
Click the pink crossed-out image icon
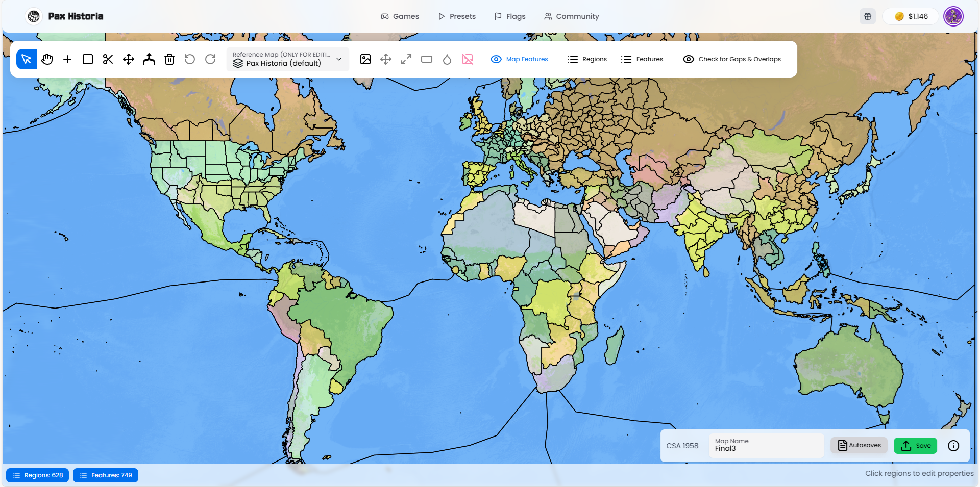coord(468,59)
